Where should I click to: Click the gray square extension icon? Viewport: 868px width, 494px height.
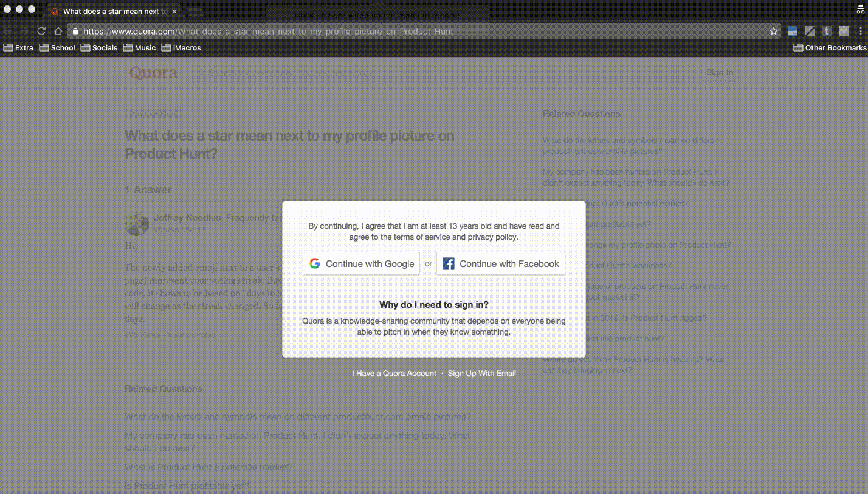coord(844,31)
